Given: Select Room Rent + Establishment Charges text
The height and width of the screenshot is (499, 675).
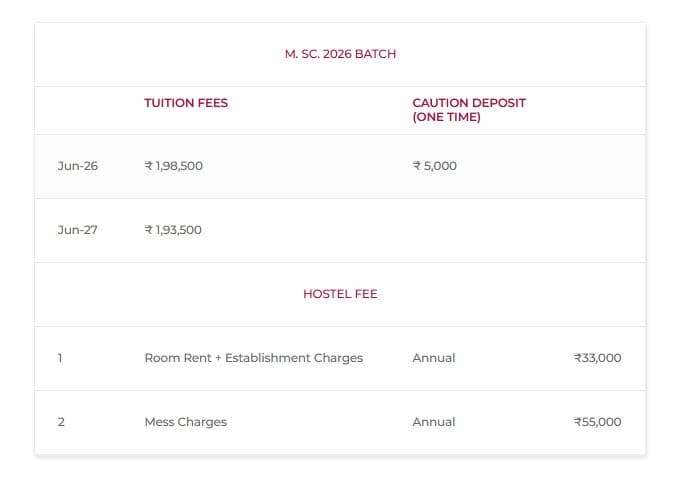Looking at the screenshot, I should coord(253,358).
